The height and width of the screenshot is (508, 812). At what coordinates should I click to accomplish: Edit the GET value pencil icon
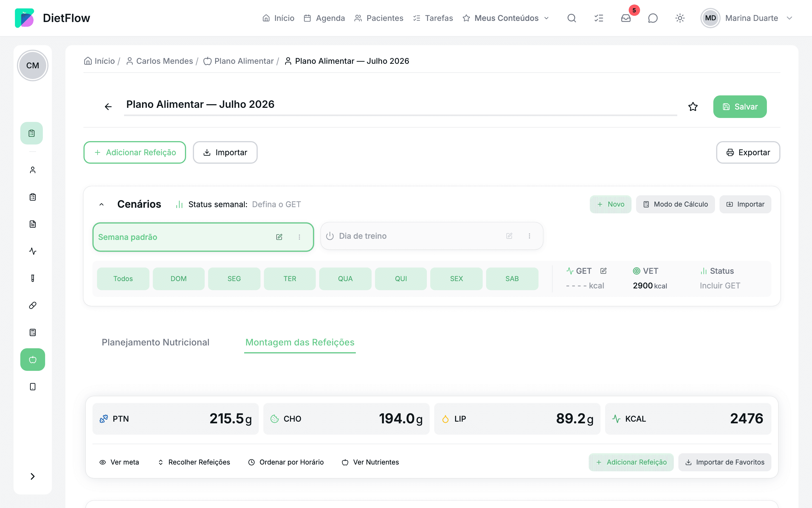[x=603, y=271]
